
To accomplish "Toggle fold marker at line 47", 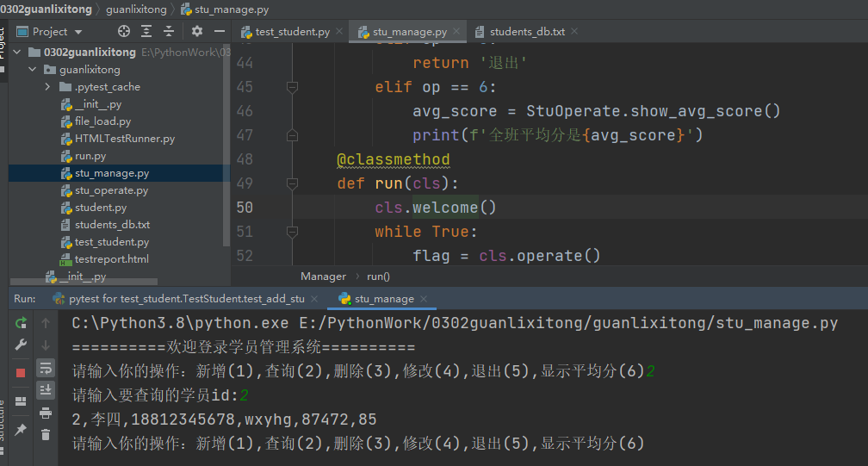I will point(292,135).
